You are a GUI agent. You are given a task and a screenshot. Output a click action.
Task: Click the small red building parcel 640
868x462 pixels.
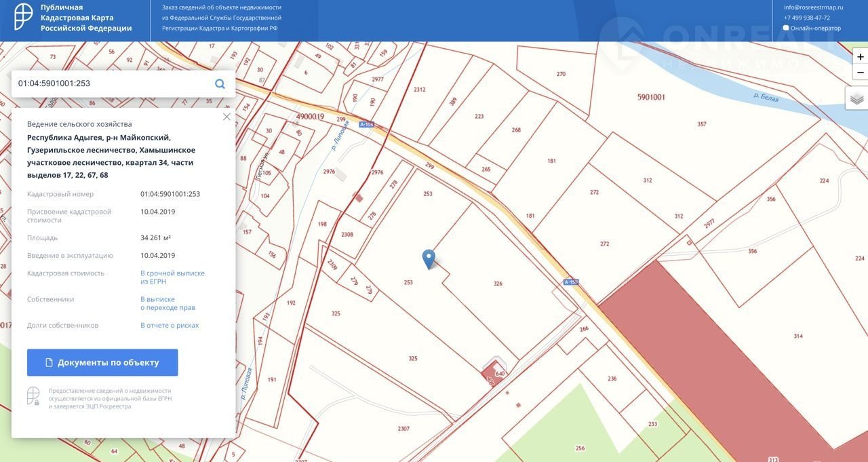pyautogui.click(x=494, y=374)
